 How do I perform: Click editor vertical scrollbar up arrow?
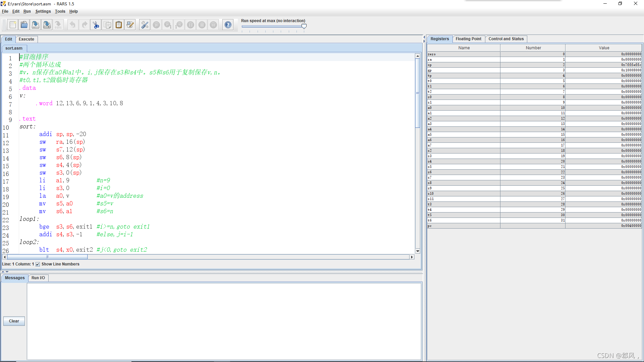pos(418,56)
